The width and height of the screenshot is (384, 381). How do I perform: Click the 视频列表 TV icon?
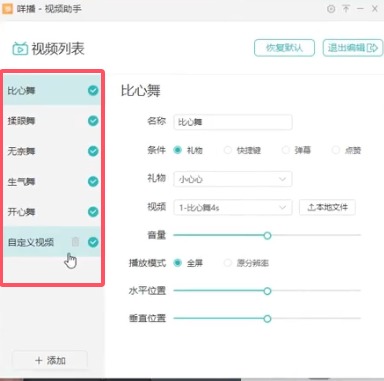[20, 49]
